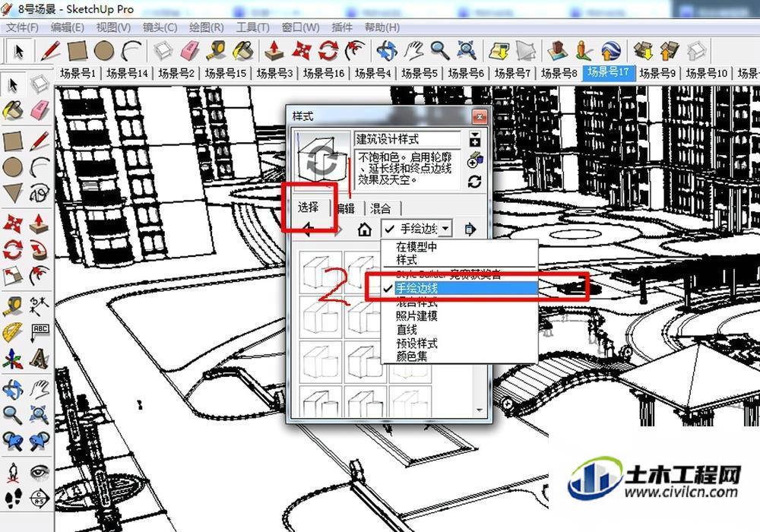Viewport: 760px width, 532px height.
Task: Open the 插件 menu
Action: click(342, 27)
